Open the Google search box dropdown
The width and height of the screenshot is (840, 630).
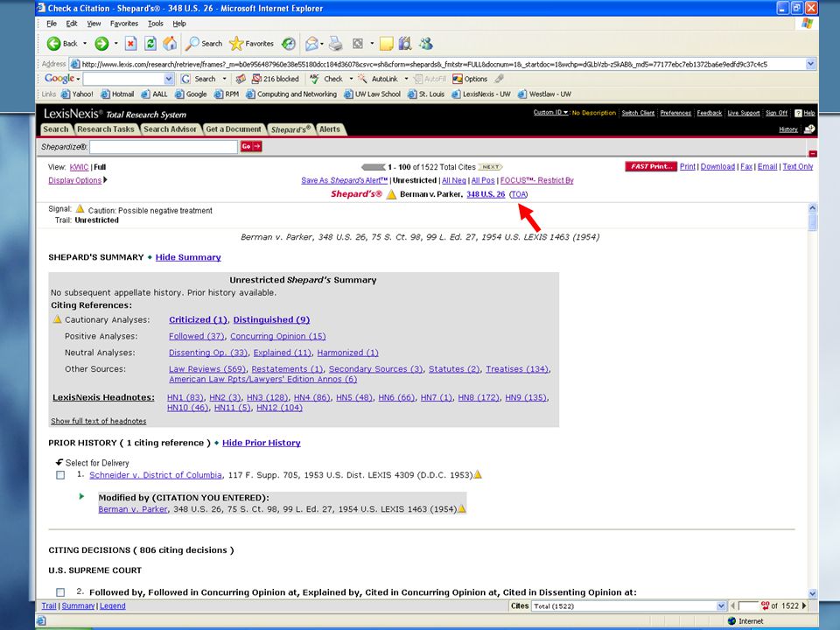[x=169, y=79]
